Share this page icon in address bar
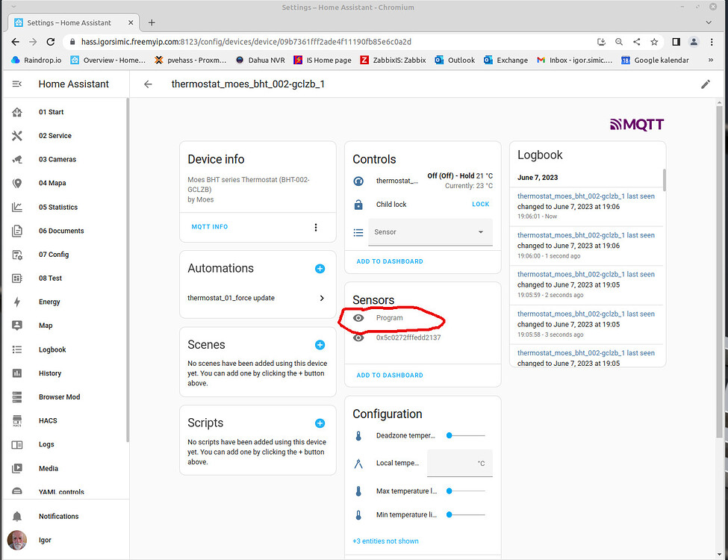Screen dimensions: 728x560 [637, 42]
